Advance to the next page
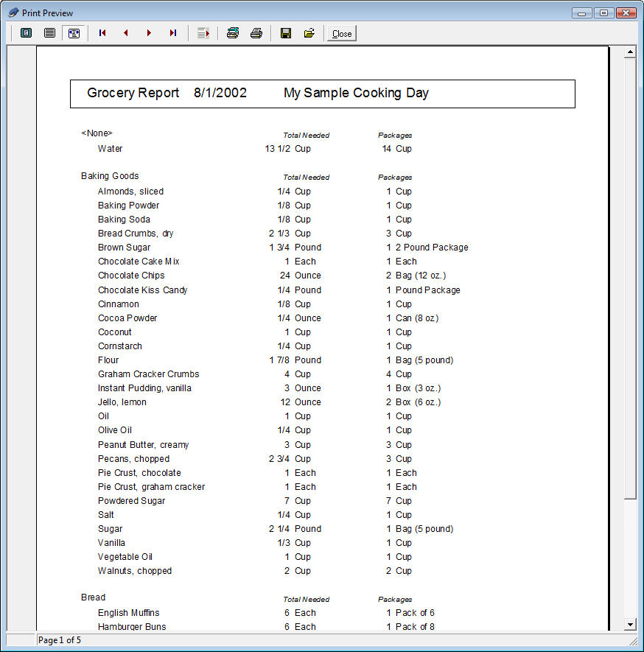The image size is (644, 652). point(150,33)
